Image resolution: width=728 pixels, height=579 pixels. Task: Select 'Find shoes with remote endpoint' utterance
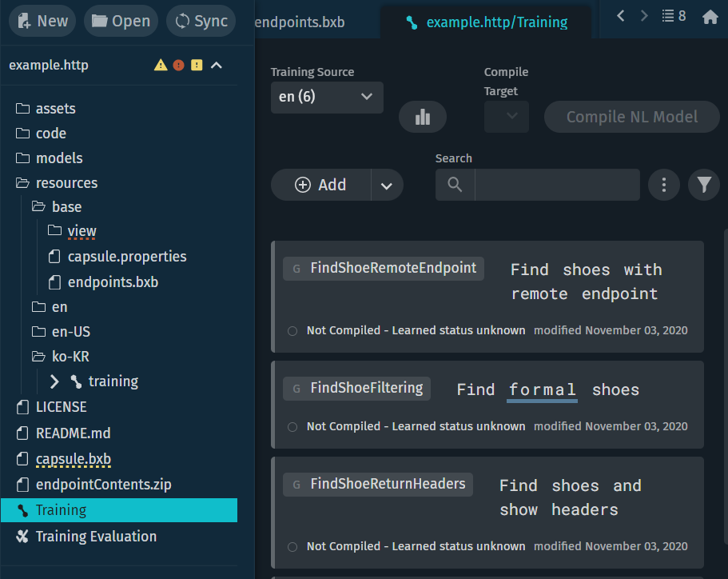pos(586,282)
